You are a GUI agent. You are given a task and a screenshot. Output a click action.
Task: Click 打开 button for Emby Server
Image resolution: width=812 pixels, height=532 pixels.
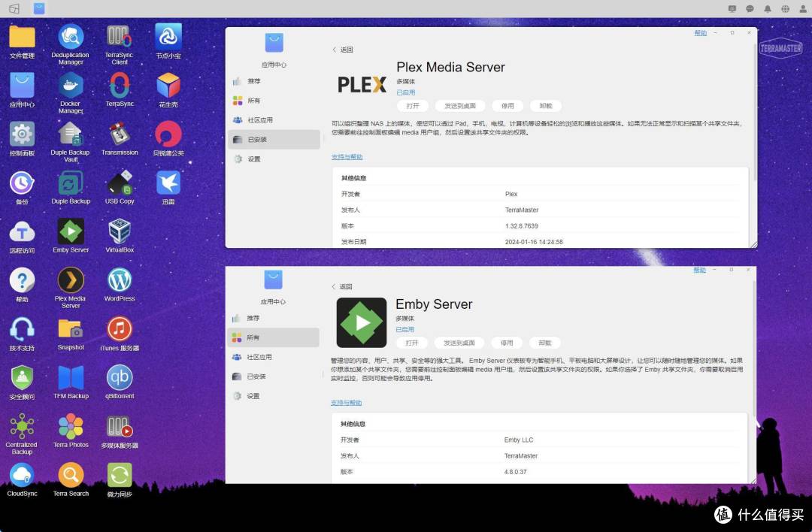tap(412, 343)
